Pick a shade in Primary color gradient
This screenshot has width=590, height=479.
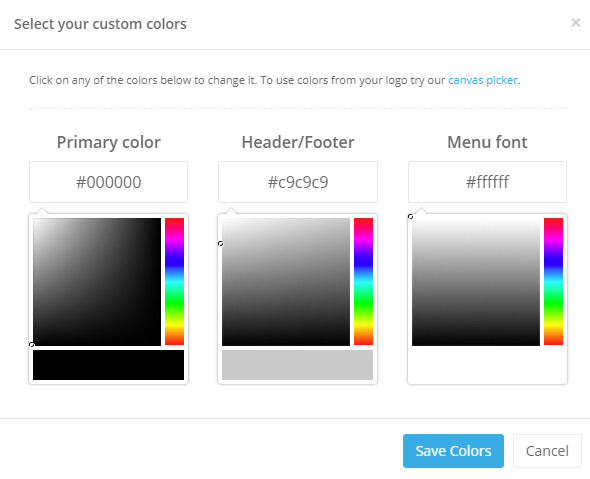(x=97, y=282)
